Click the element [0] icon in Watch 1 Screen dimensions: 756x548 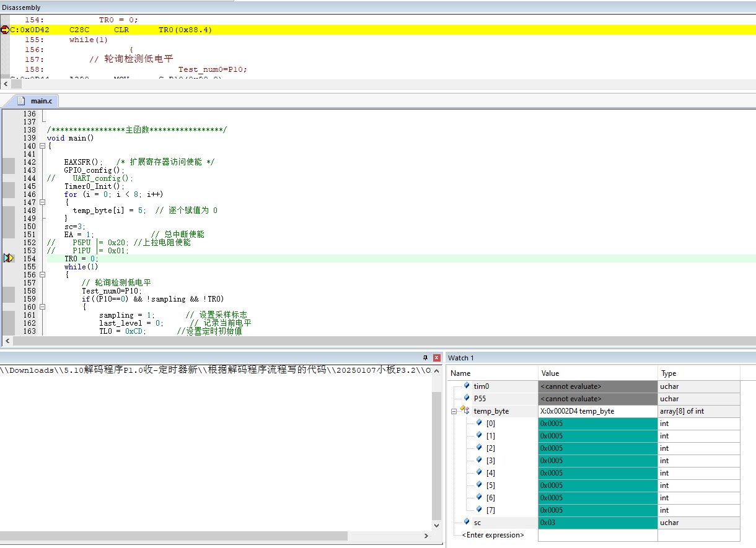(x=479, y=423)
